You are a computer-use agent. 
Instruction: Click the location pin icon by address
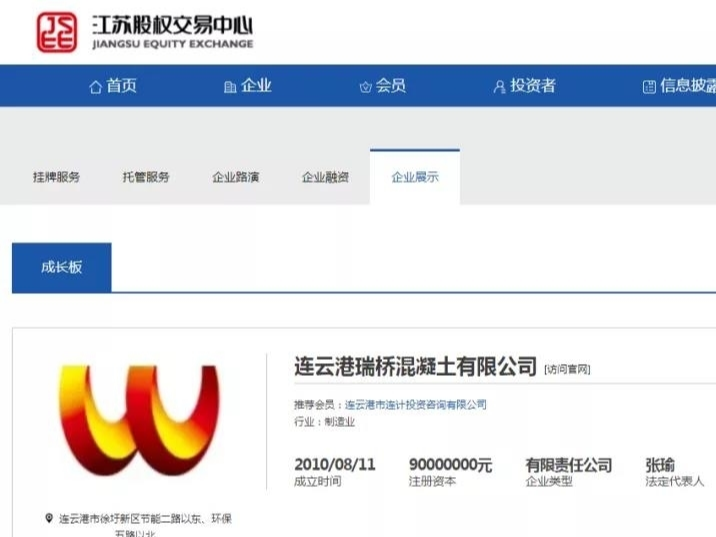(x=49, y=518)
